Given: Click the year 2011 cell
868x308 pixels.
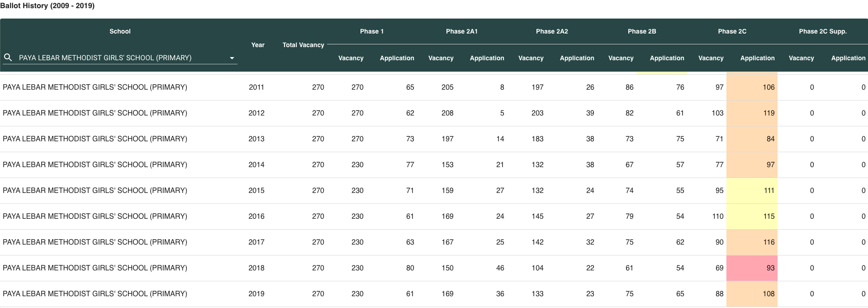Looking at the screenshot, I should click(x=256, y=87).
